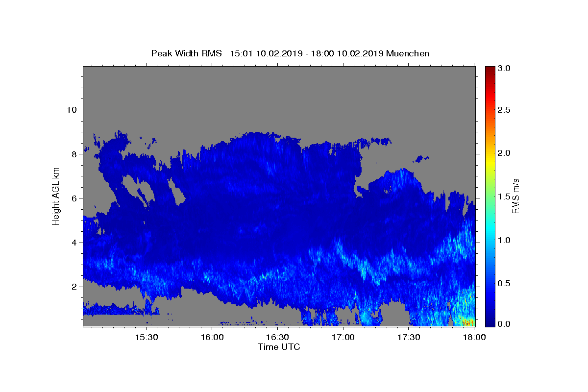Click the colorbar value 1.5
The height and width of the screenshot is (392, 588).
tap(505, 196)
